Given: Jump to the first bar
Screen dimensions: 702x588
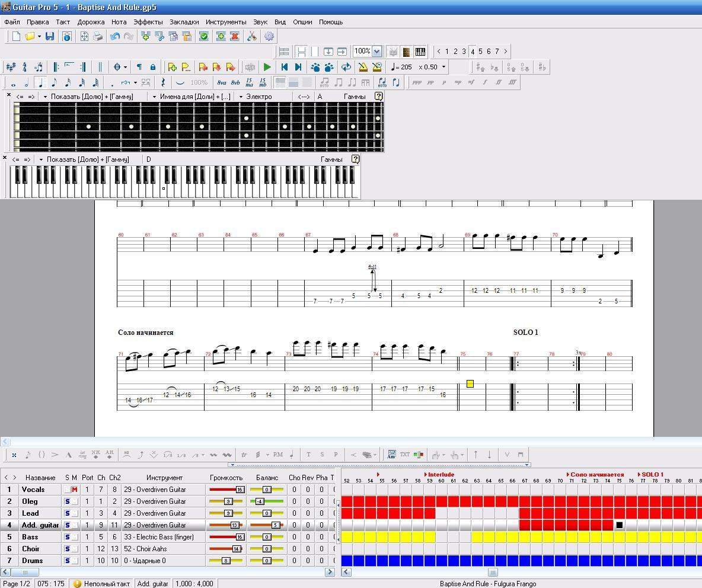Looking at the screenshot, I should pos(284,67).
